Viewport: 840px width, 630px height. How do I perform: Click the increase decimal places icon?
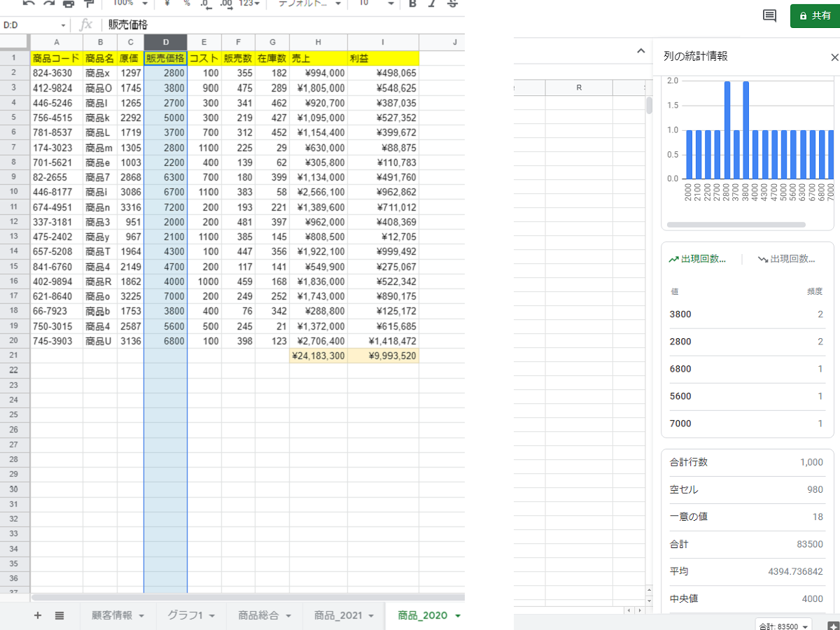pos(226,3)
